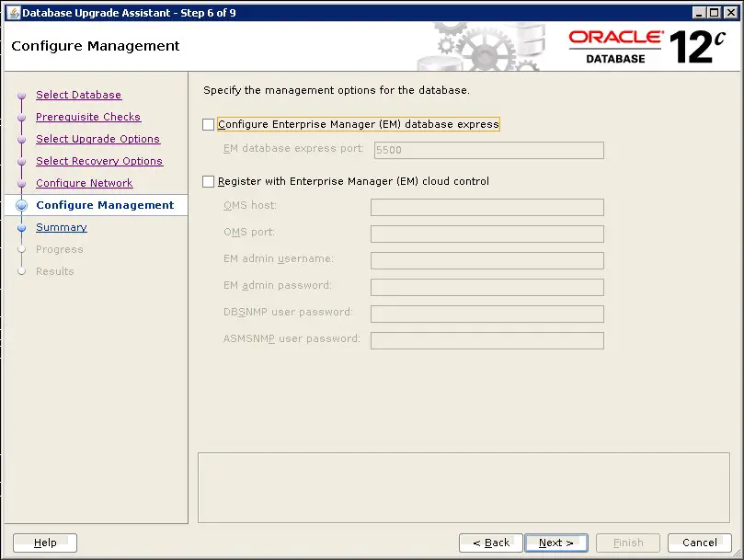The image size is (744, 560).
Task: Click the Java icon in title bar
Action: click(x=14, y=13)
